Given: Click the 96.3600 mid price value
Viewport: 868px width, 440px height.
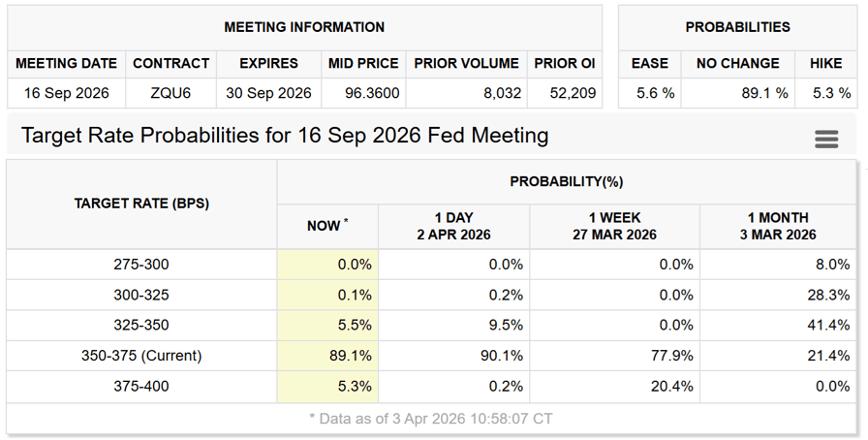Looking at the screenshot, I should (x=363, y=94).
